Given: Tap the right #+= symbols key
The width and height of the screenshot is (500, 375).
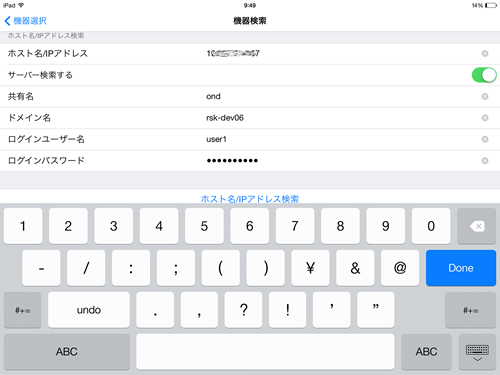Looking at the screenshot, I should pyautogui.click(x=470, y=310).
